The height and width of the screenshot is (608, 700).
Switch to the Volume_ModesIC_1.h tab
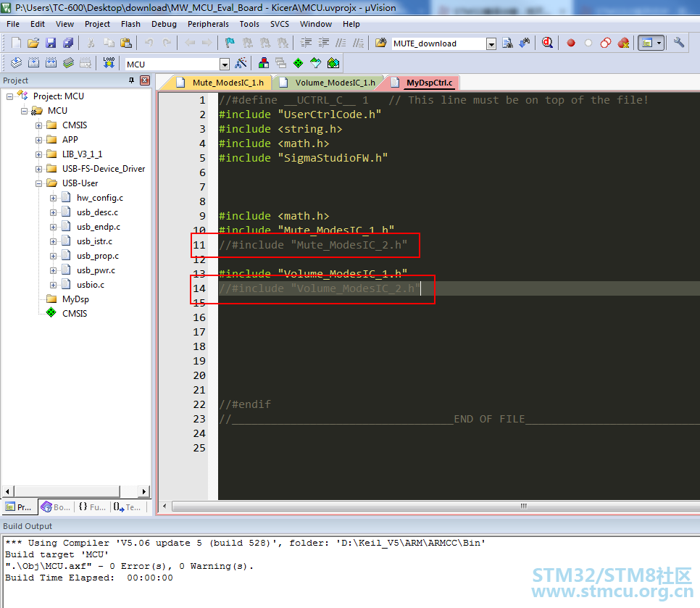329,83
